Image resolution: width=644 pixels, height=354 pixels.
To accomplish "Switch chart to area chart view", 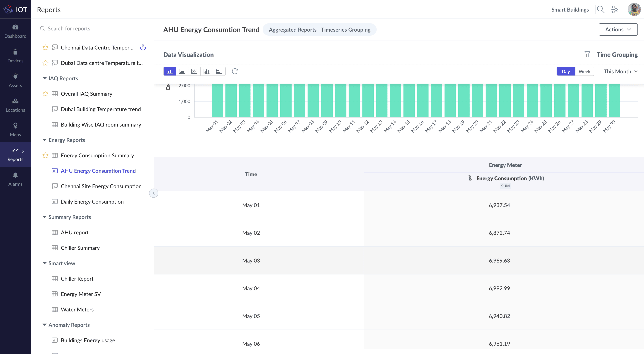I will [x=182, y=71].
